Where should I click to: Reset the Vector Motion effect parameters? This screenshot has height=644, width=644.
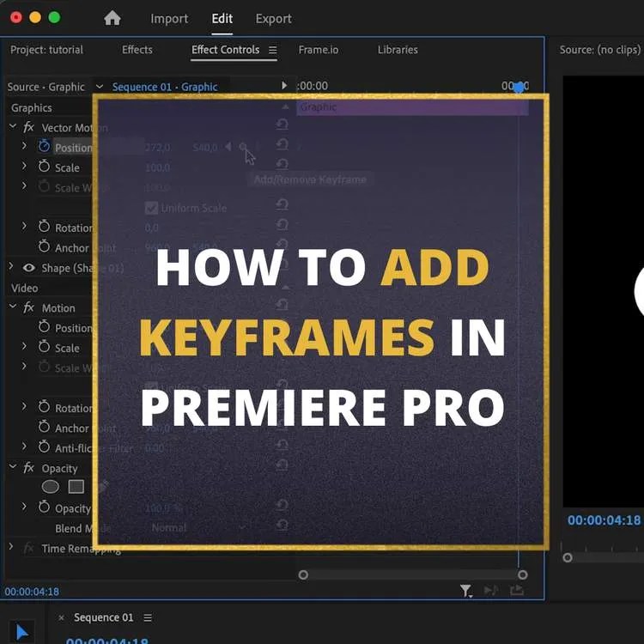tap(282, 124)
